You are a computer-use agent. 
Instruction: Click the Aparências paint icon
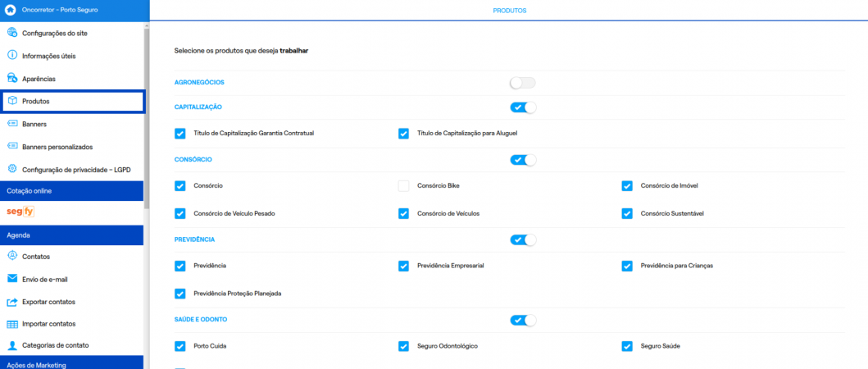coord(12,78)
